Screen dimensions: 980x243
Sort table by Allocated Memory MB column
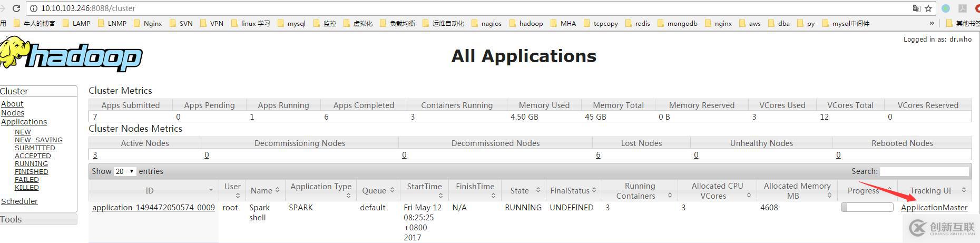[797, 190]
